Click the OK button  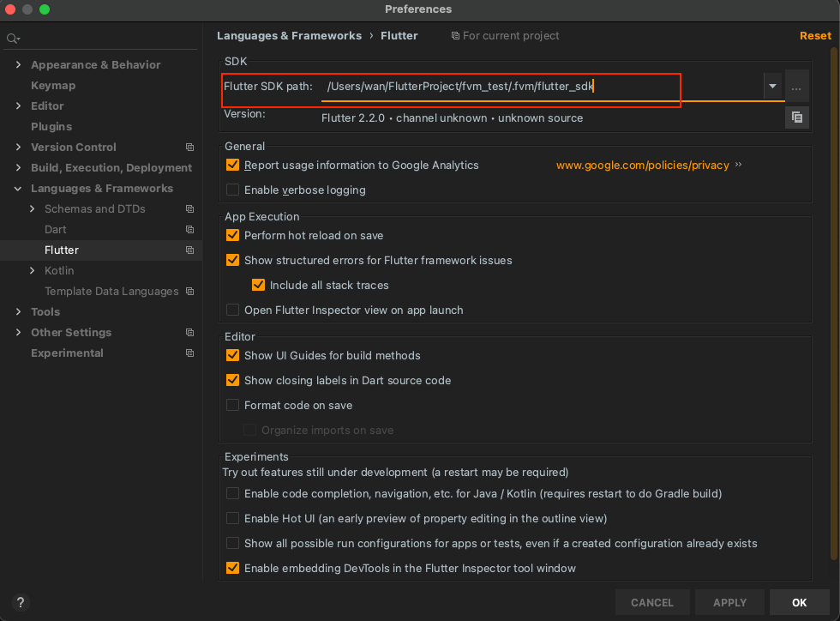[x=799, y=602]
